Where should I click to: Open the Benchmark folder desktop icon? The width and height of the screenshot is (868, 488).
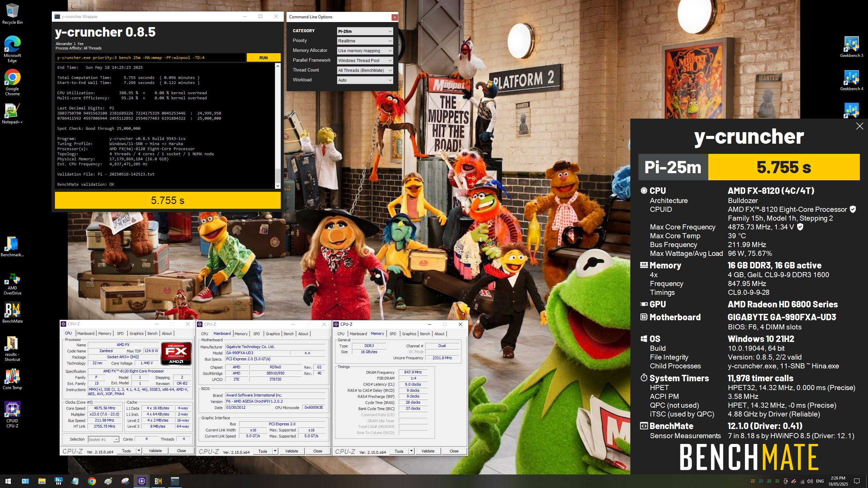tap(12, 246)
